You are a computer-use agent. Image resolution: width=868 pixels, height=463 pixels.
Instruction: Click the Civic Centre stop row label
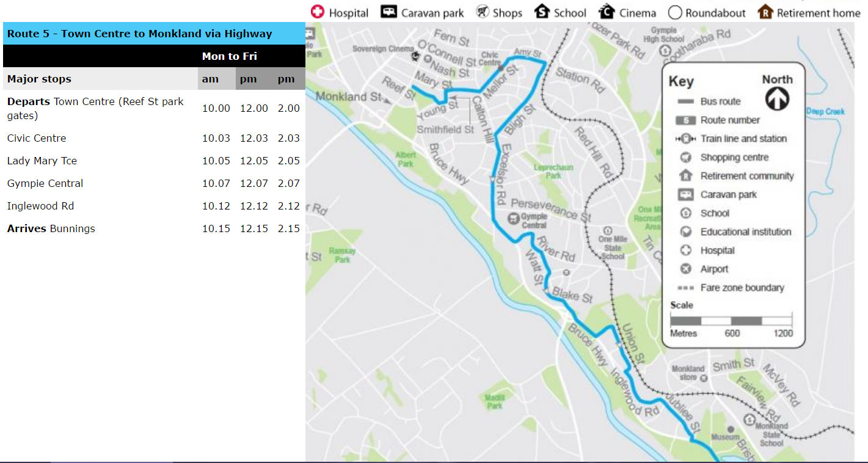pos(37,138)
